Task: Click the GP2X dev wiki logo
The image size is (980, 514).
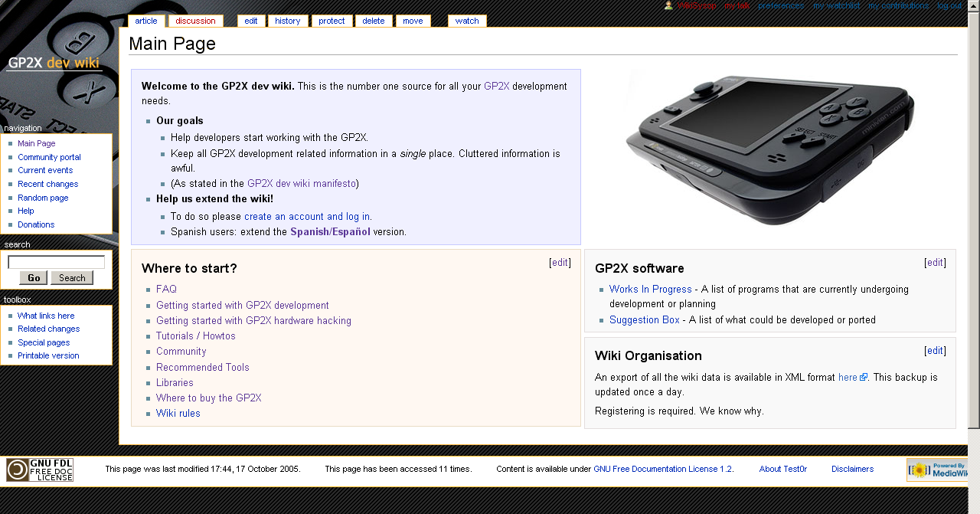Action: coord(54,63)
